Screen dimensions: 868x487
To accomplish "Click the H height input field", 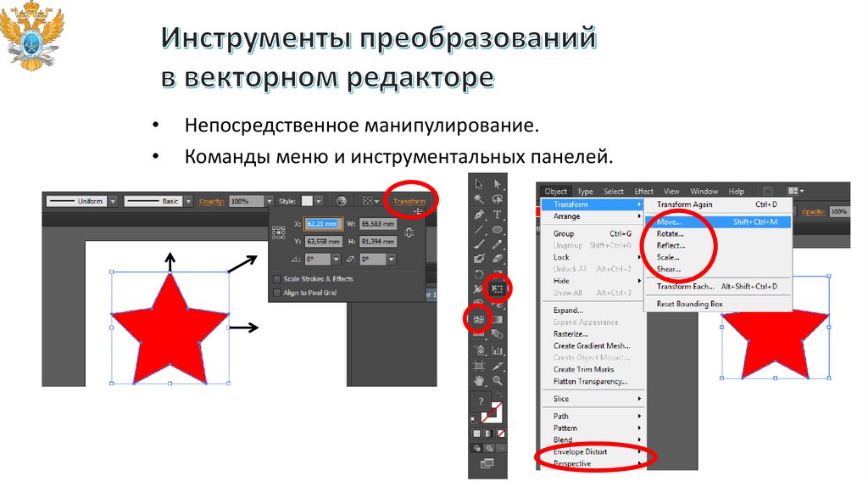I will (378, 242).
